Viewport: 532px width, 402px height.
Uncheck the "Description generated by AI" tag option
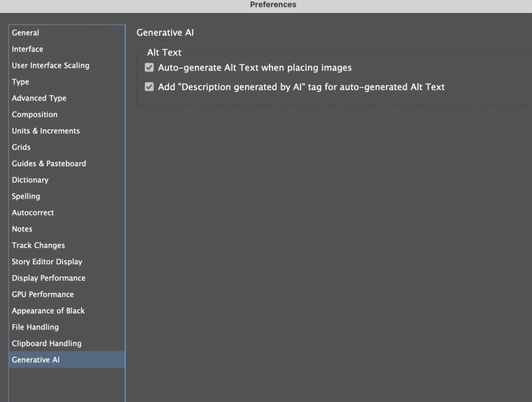150,87
